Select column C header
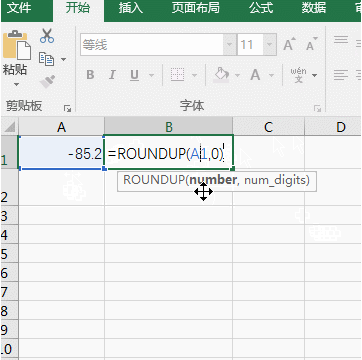The height and width of the screenshot is (360, 362). click(268, 126)
